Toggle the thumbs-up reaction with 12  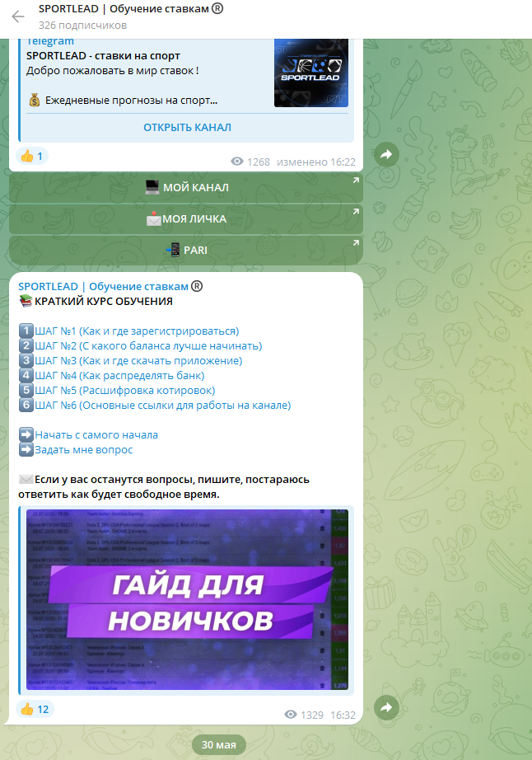coord(35,710)
